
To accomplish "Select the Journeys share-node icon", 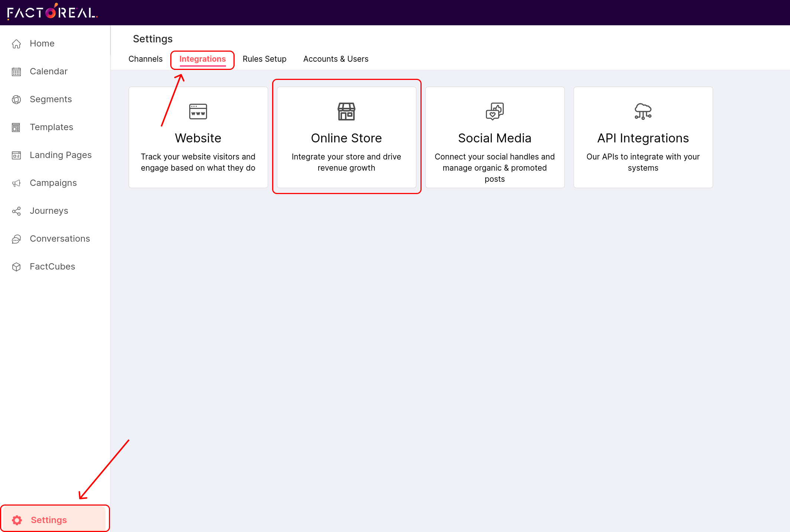I will pos(16,211).
